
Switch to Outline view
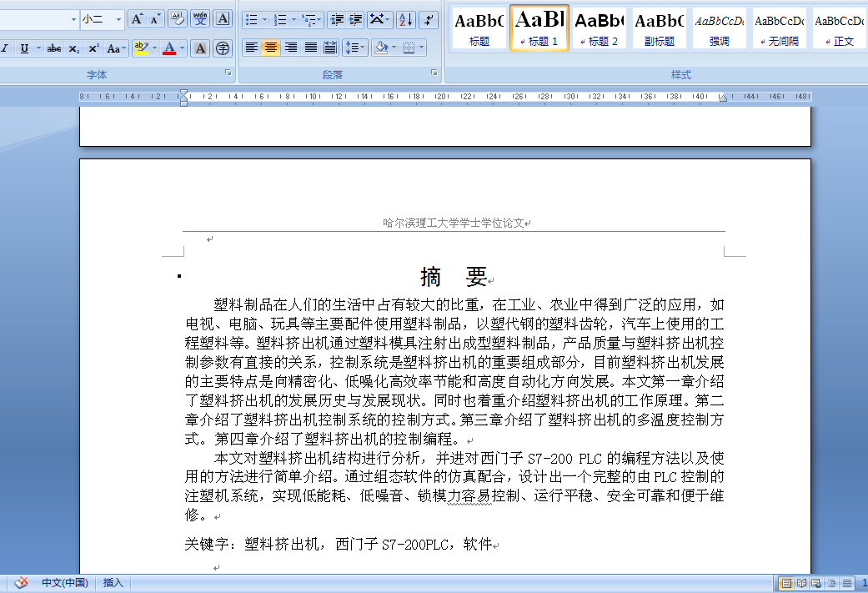(829, 582)
